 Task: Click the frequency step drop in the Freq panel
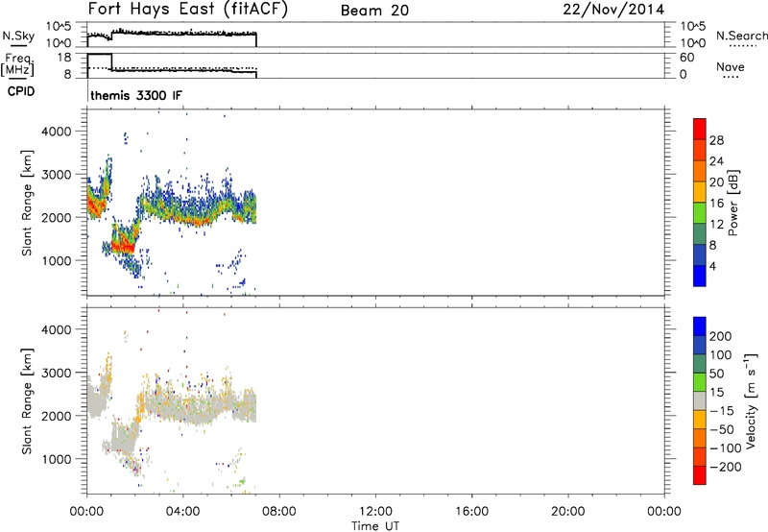click(111, 61)
